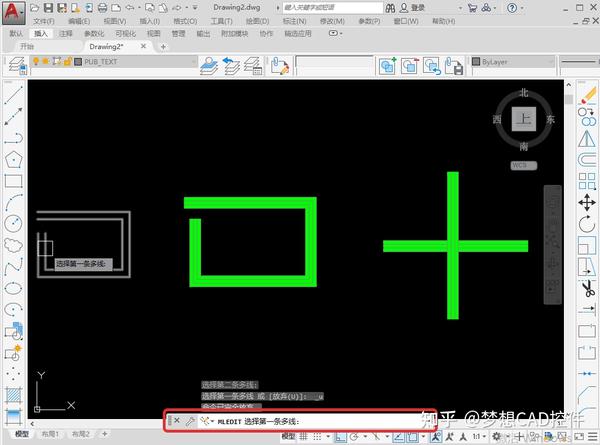Viewport: 600px width, 445px height.
Task: Click the layer color swatch beside PUB_TEXT
Action: (x=78, y=62)
